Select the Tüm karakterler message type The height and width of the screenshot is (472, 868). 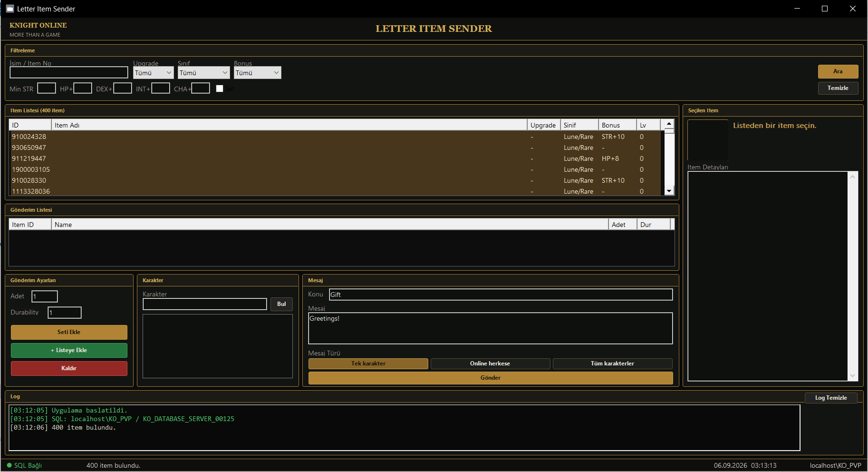coord(612,364)
